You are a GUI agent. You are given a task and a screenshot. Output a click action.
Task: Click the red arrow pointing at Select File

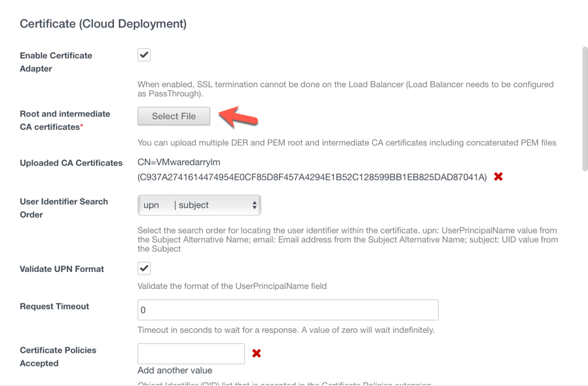click(238, 117)
